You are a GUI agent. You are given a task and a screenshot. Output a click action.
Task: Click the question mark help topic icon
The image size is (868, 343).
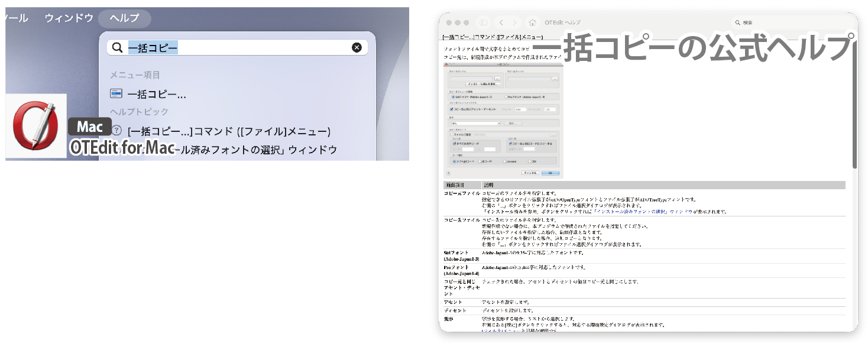pos(116,131)
